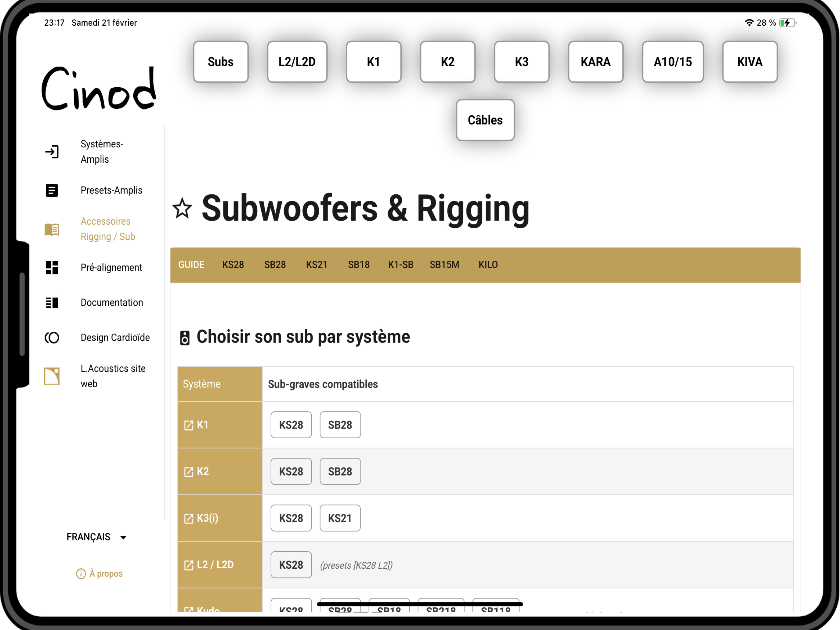This screenshot has width=840, height=630.
Task: Select SB28 chip in the K2 row
Action: [340, 472]
